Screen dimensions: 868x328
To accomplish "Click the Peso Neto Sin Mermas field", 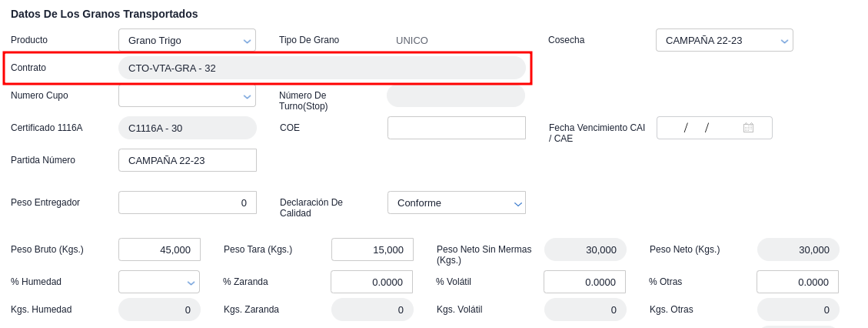I will coord(585,249).
